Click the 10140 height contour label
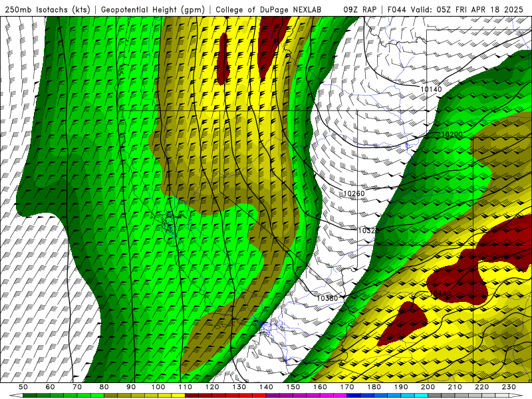 (431, 89)
